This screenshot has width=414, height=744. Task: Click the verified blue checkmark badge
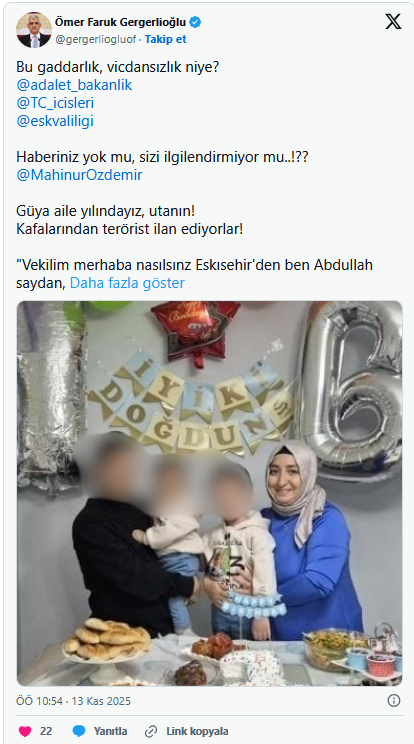pos(195,22)
